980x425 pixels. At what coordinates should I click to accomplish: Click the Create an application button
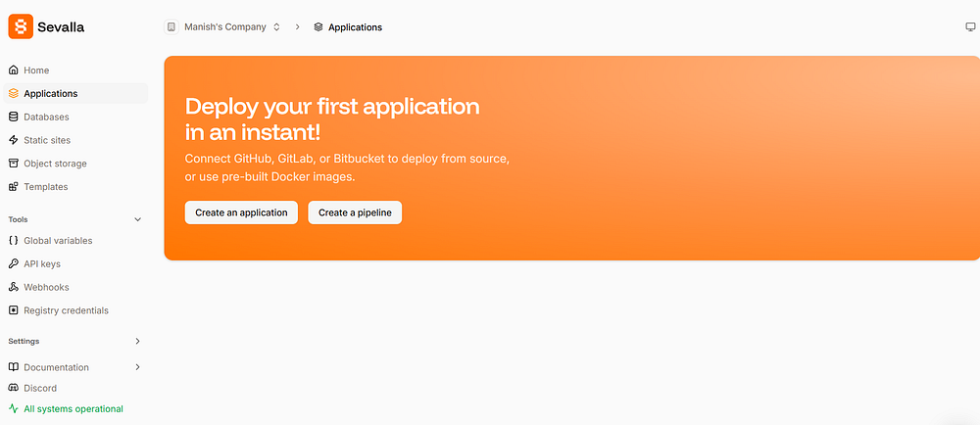pyautogui.click(x=241, y=212)
